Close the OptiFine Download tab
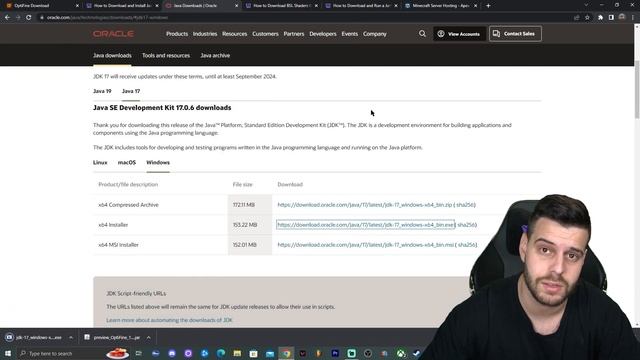Image resolution: width=640 pixels, height=360 pixels. tap(77, 6)
